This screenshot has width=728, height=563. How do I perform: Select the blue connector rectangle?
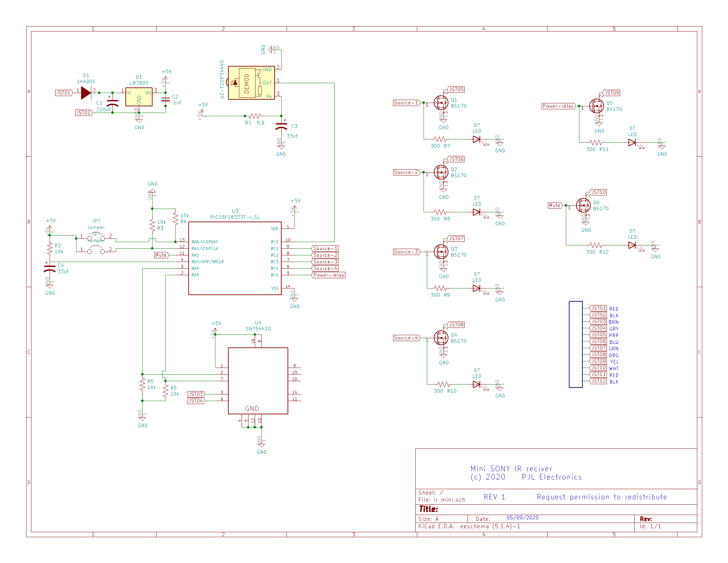tap(575, 344)
